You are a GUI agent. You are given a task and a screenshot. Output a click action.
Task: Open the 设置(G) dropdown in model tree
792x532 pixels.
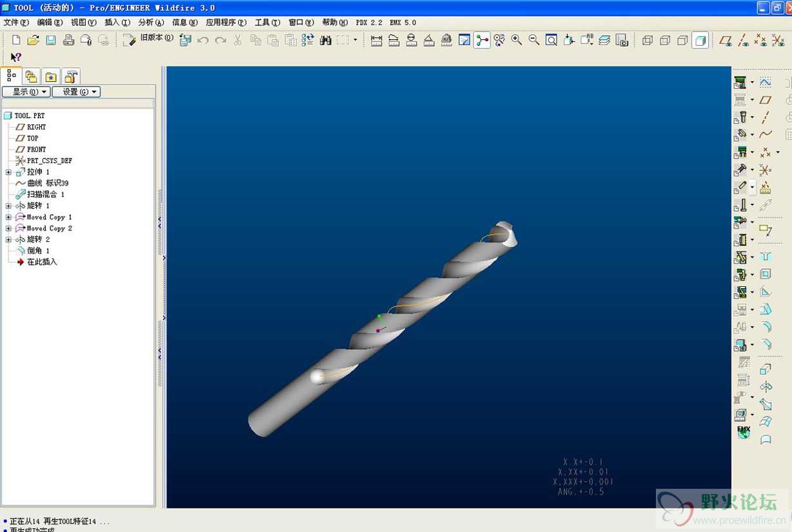tap(76, 92)
